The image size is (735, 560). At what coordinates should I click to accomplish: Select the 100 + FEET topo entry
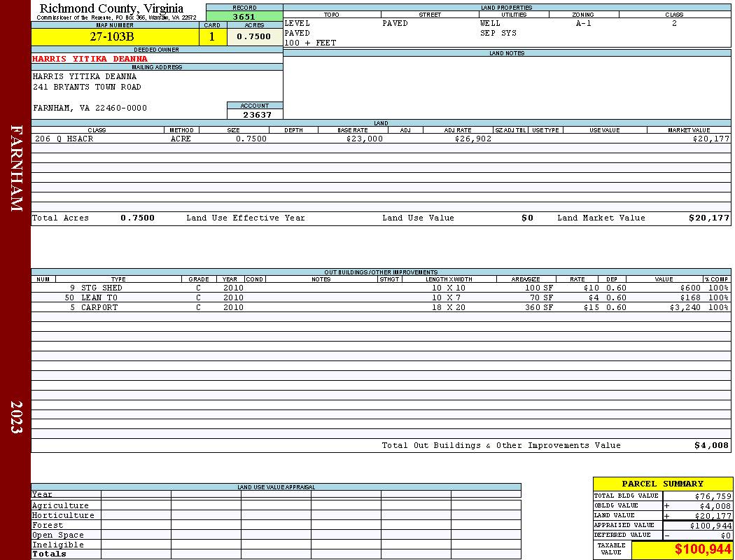[310, 43]
